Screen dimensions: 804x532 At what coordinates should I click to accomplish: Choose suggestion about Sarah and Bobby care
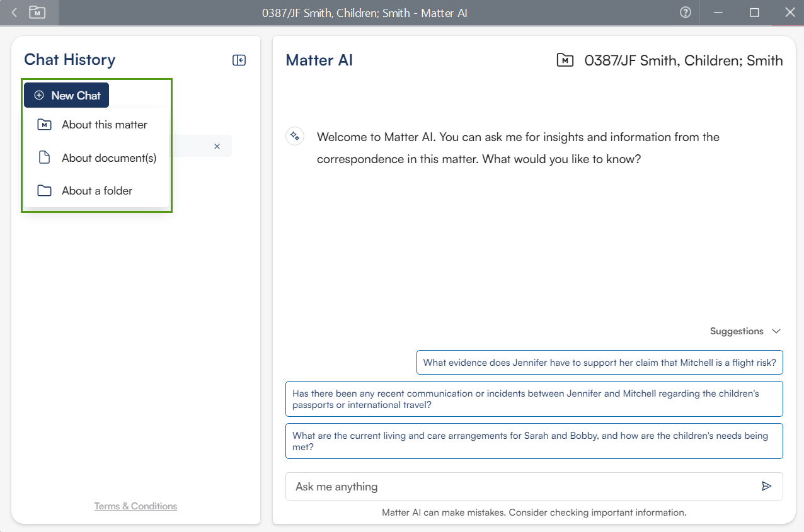tap(534, 441)
